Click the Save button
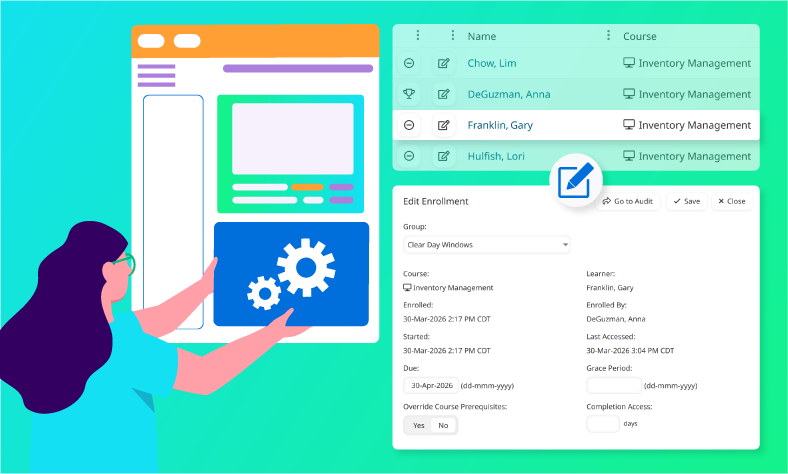The image size is (788, 474). (686, 201)
